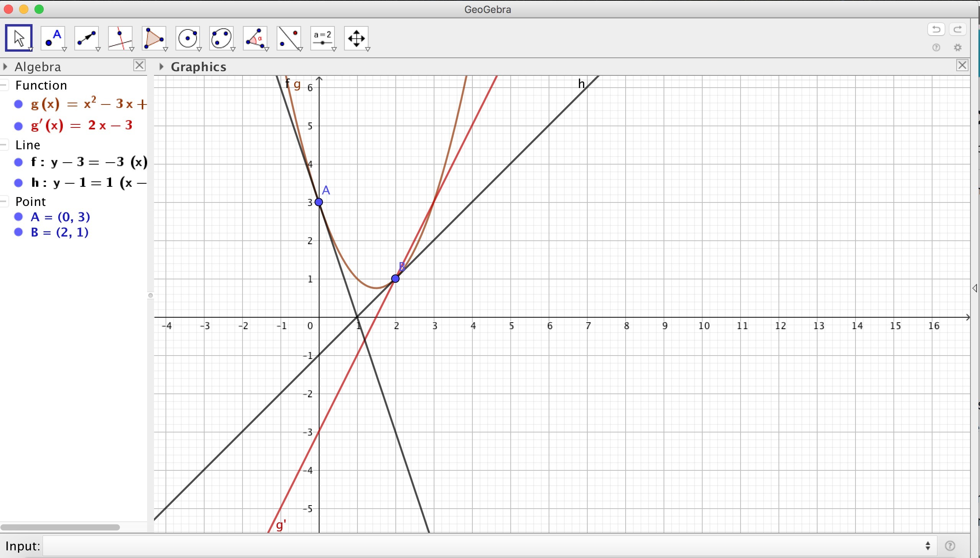Click the Undo button

pos(936,29)
